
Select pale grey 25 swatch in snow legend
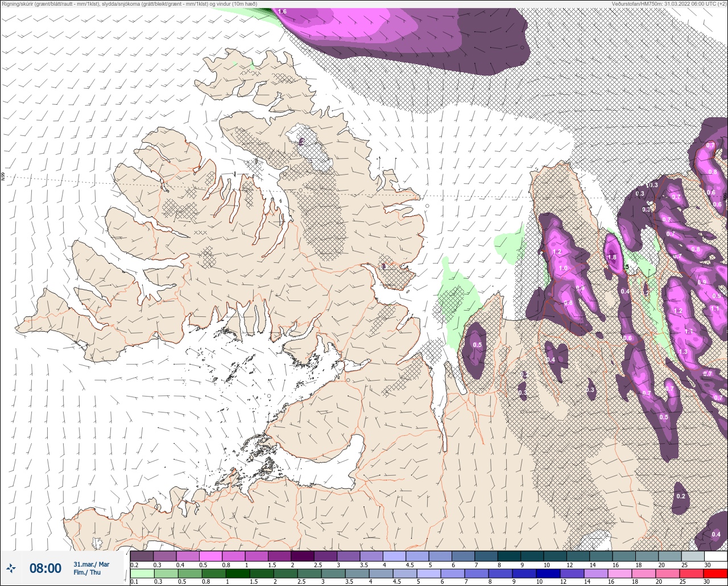[693, 556]
